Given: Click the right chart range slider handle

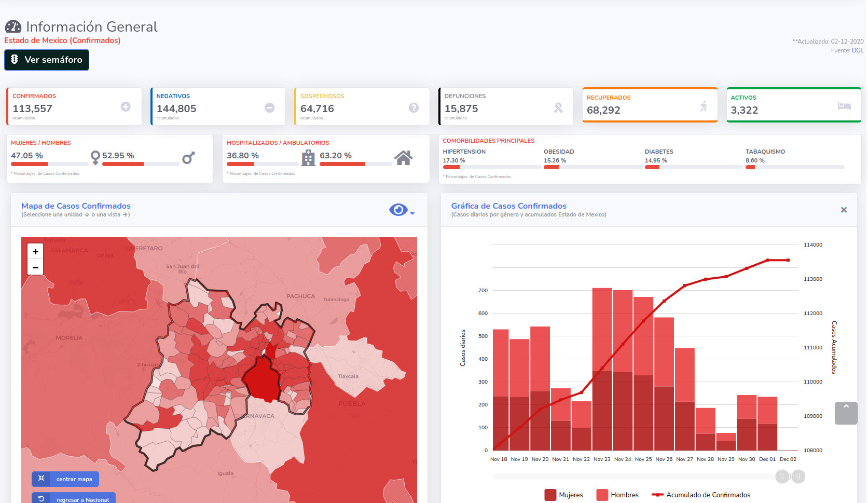Looking at the screenshot, I should pos(798,477).
